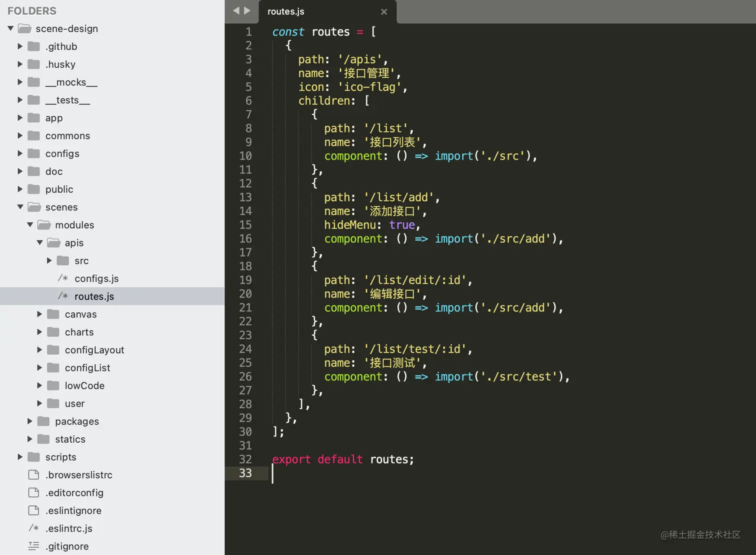The height and width of the screenshot is (555, 756).
Task: Expand the scripts folder arrow
Action: 20,457
